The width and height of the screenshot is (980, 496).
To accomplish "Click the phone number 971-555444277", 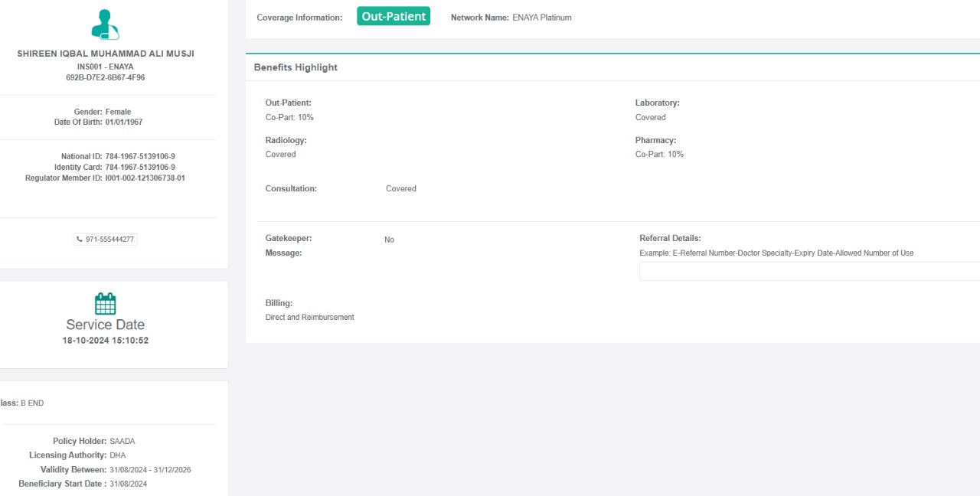I will coord(109,240).
